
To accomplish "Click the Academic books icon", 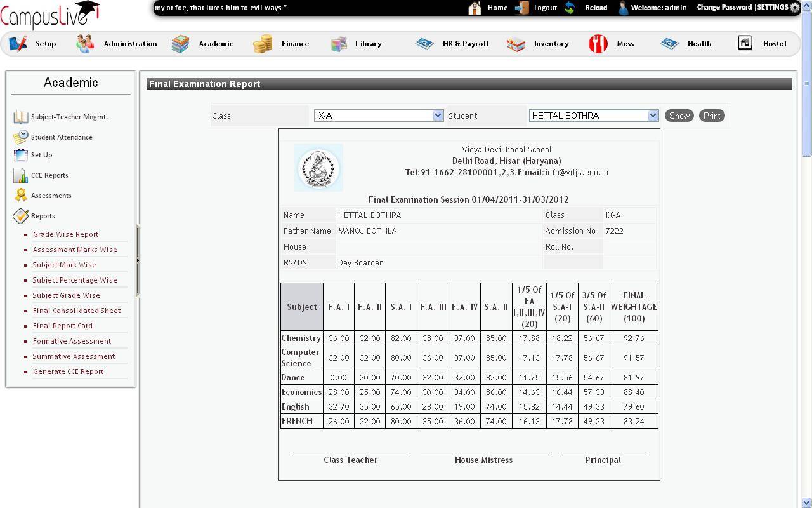I will point(180,43).
